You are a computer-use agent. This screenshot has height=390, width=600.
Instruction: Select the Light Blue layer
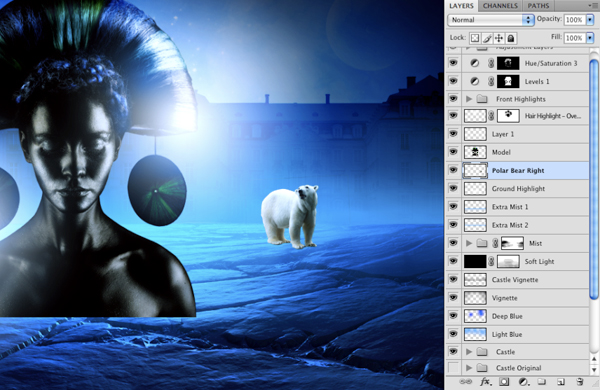(517, 334)
